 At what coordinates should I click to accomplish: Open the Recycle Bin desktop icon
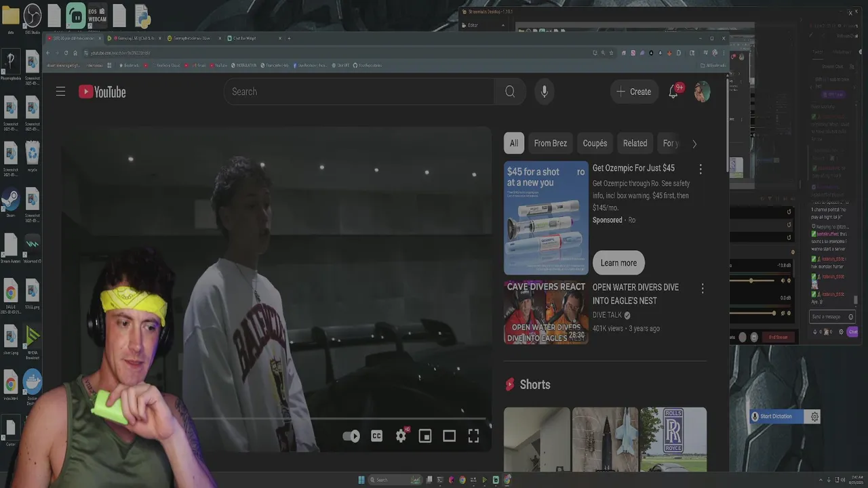click(x=32, y=157)
